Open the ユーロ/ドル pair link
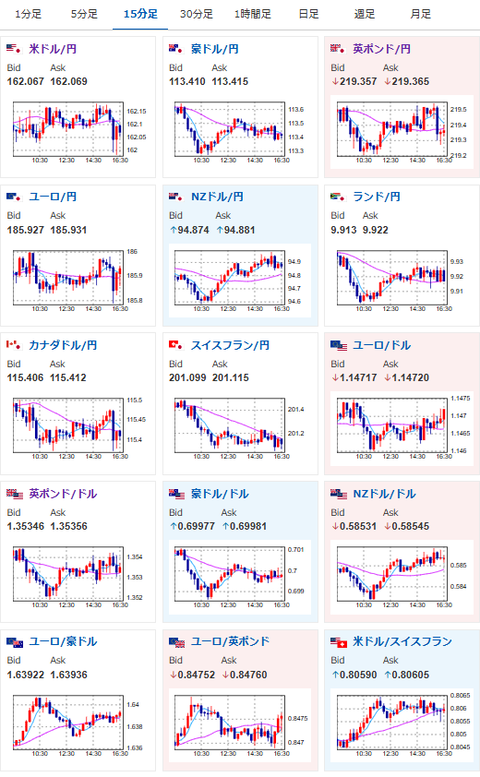This screenshot has width=480, height=777. 381,345
